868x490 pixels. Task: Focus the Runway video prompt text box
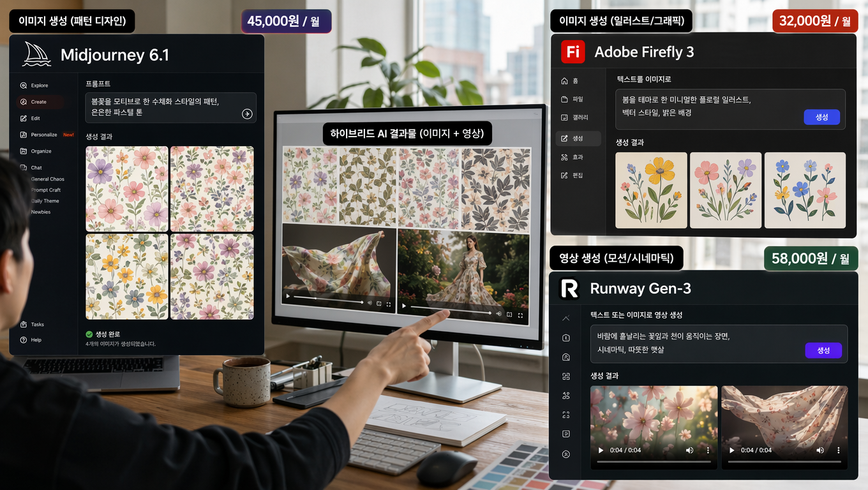pyautogui.click(x=719, y=344)
